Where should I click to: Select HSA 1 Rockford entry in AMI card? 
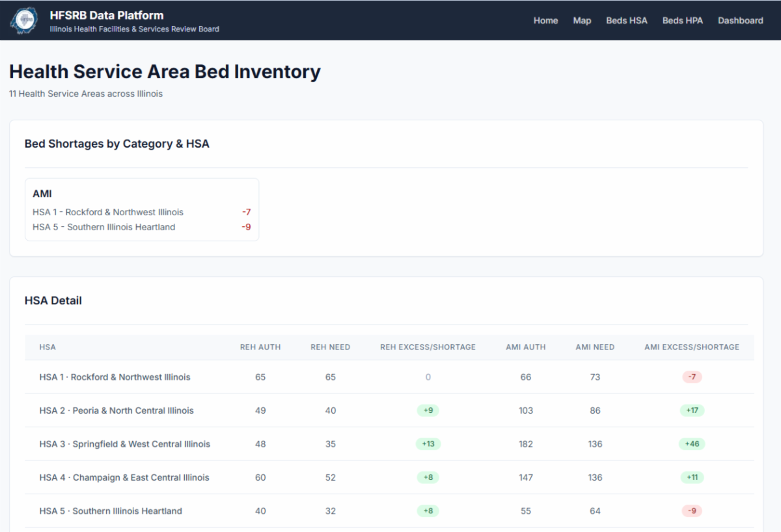pyautogui.click(x=108, y=212)
